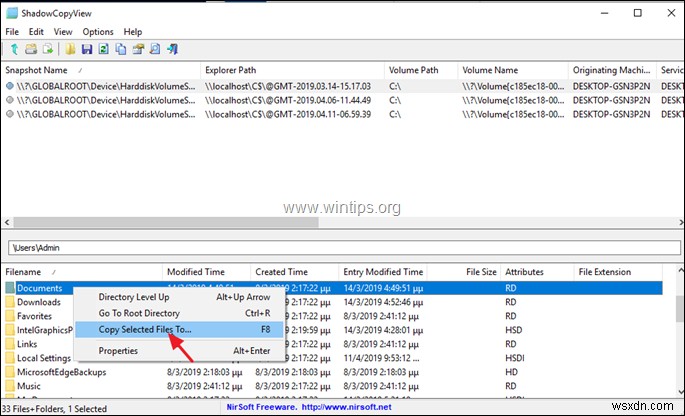
Task: Click the ShadowCopyView title bar app icon
Action: pyautogui.click(x=12, y=13)
